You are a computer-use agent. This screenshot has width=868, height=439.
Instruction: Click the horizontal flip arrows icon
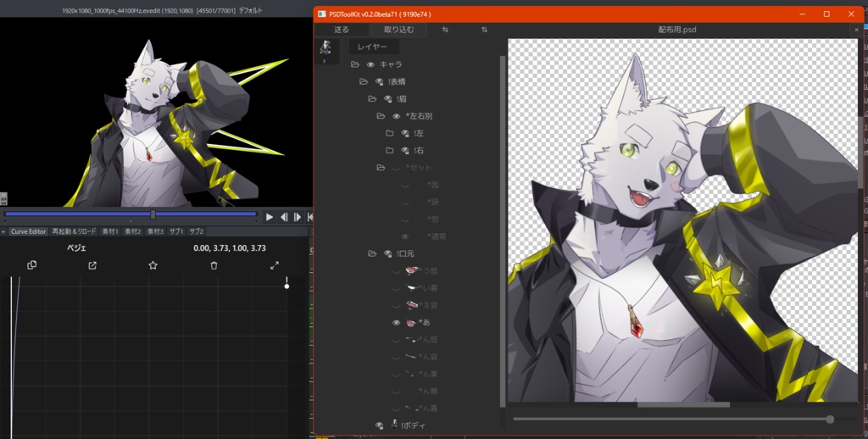pyautogui.click(x=446, y=30)
